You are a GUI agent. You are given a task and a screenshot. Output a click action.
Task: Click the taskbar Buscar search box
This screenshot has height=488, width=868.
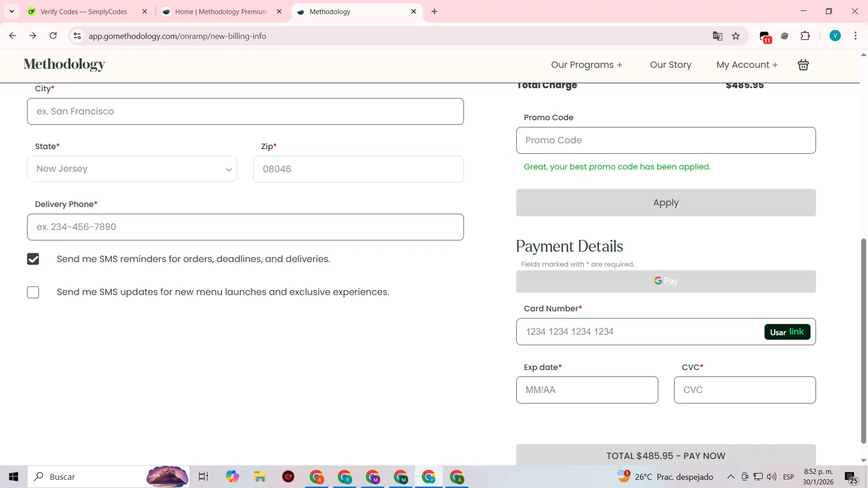click(109, 477)
